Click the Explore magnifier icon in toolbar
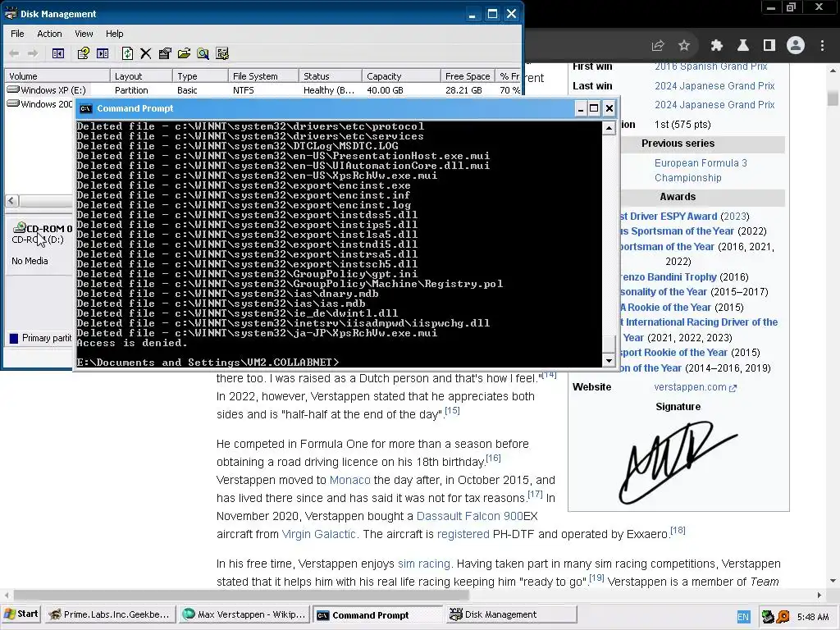 [x=203, y=53]
